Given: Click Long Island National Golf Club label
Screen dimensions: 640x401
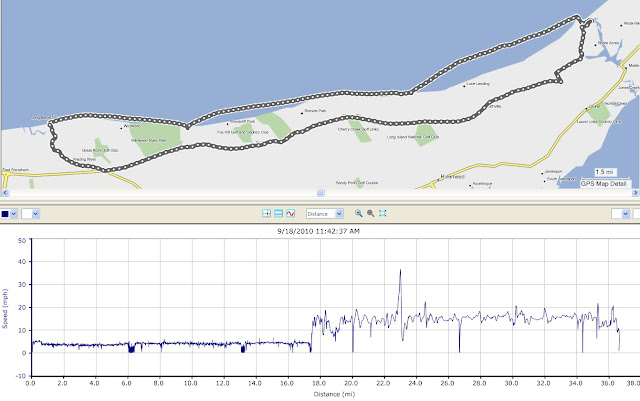Looking at the screenshot, I should [412, 138].
